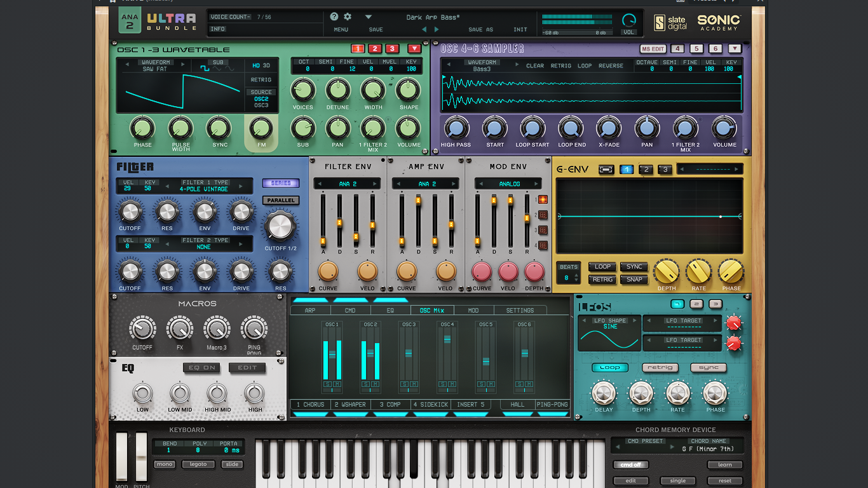
Task: Enable PARALLEL filter routing
Action: point(281,200)
